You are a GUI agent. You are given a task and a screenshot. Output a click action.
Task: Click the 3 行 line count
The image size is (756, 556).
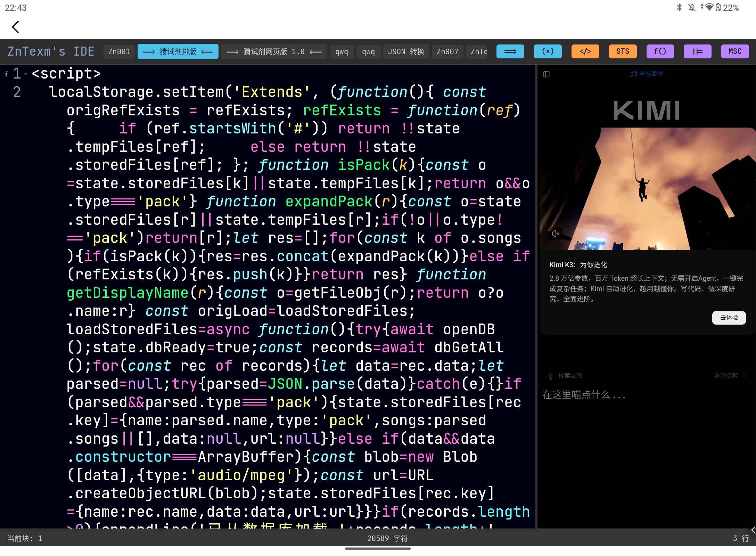(740, 539)
